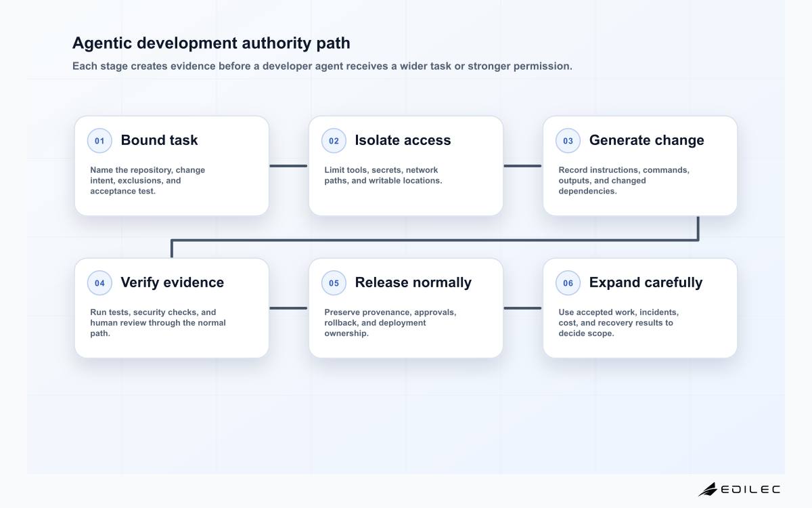
Task: Click the 06 step number badge
Action: [x=568, y=283]
